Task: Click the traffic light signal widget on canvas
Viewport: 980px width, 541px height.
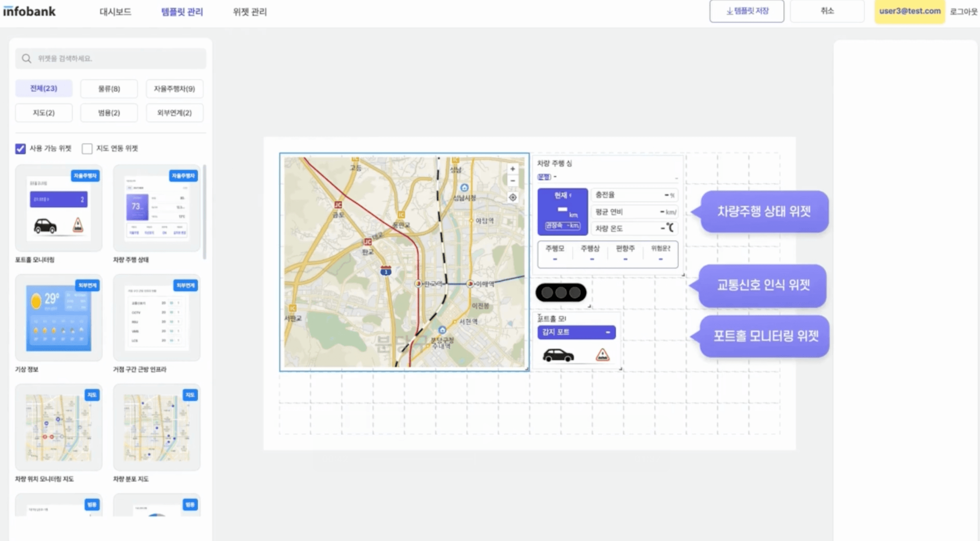Action: click(560, 293)
